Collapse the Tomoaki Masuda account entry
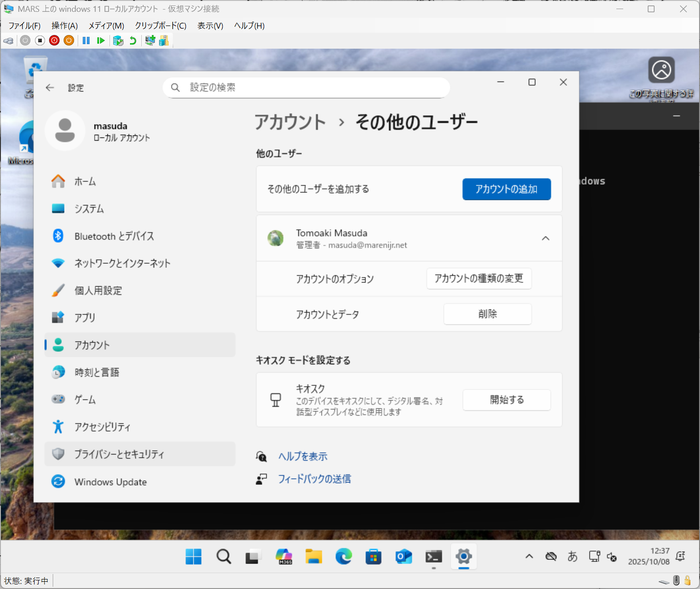 tap(545, 238)
